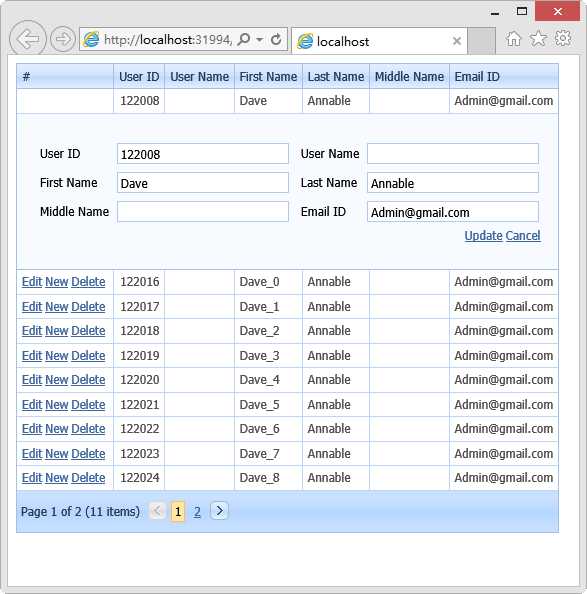The height and width of the screenshot is (594, 587).
Task: Open Favorites using the star icon
Action: tap(538, 38)
